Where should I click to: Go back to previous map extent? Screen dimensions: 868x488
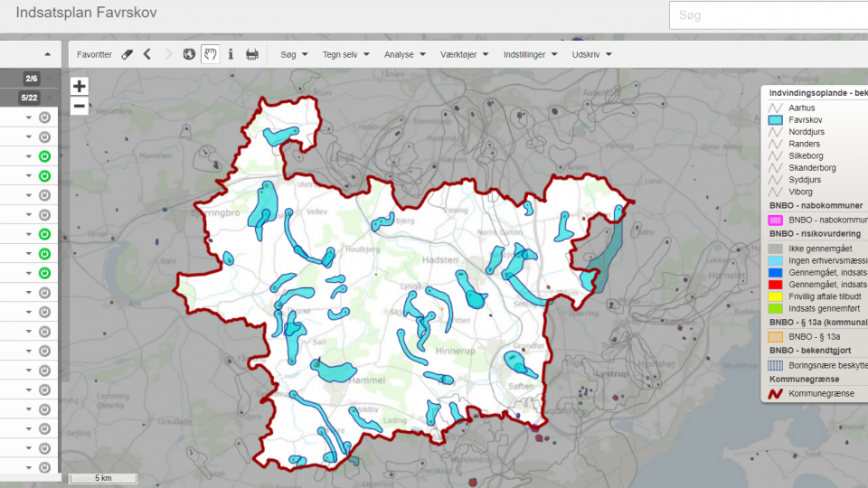coord(147,54)
